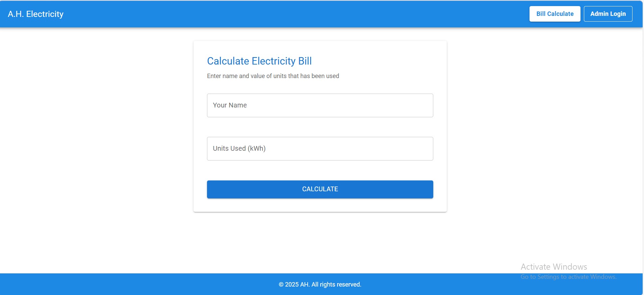
Task: Select the Activate Windows watermark text
Action: click(553, 266)
